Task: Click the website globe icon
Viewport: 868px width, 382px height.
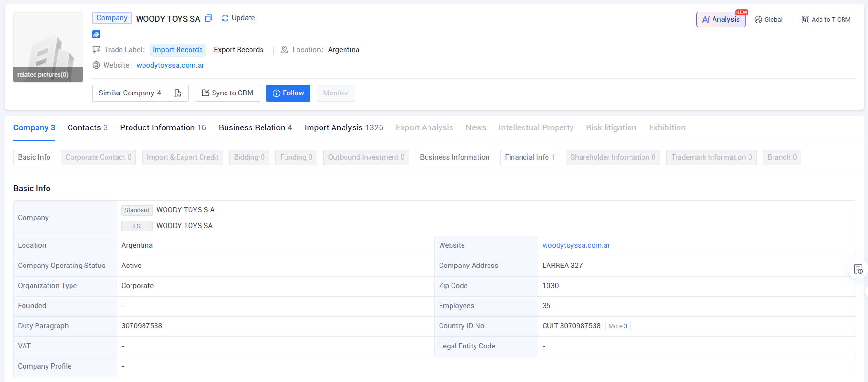Action: [96, 65]
